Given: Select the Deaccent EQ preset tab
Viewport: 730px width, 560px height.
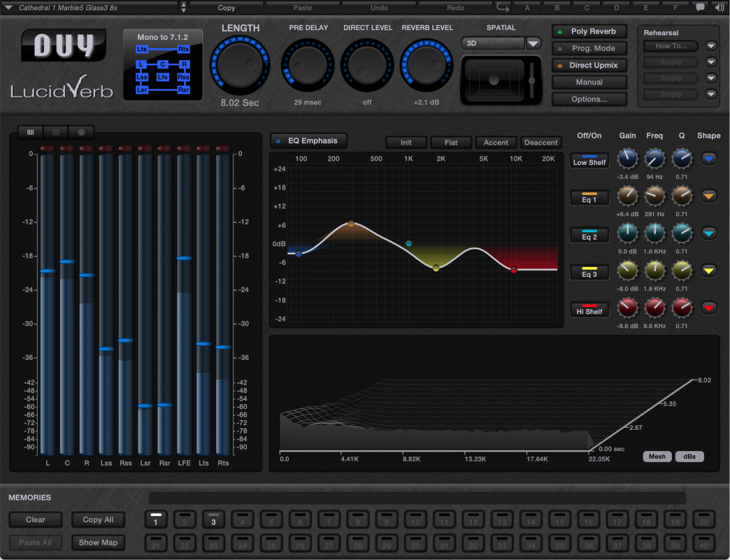Looking at the screenshot, I should (541, 143).
